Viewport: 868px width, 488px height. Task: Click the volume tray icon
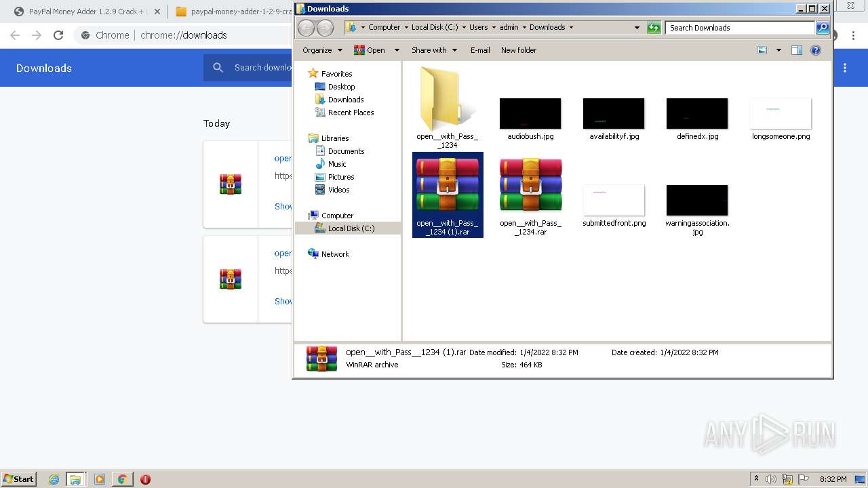tap(772, 479)
